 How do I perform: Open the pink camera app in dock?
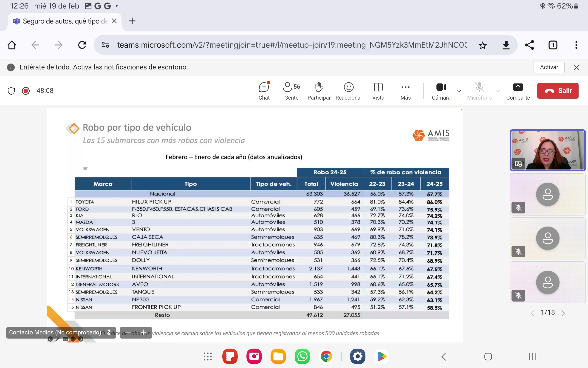pos(254,356)
